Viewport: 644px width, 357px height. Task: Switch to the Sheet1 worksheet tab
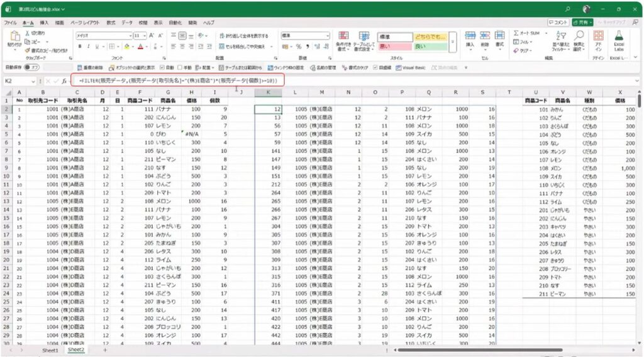tap(50, 349)
